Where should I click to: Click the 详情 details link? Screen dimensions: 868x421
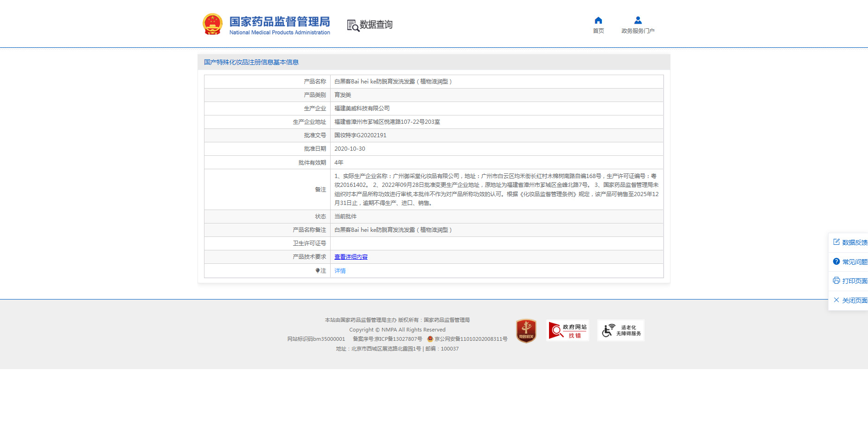[x=339, y=270]
